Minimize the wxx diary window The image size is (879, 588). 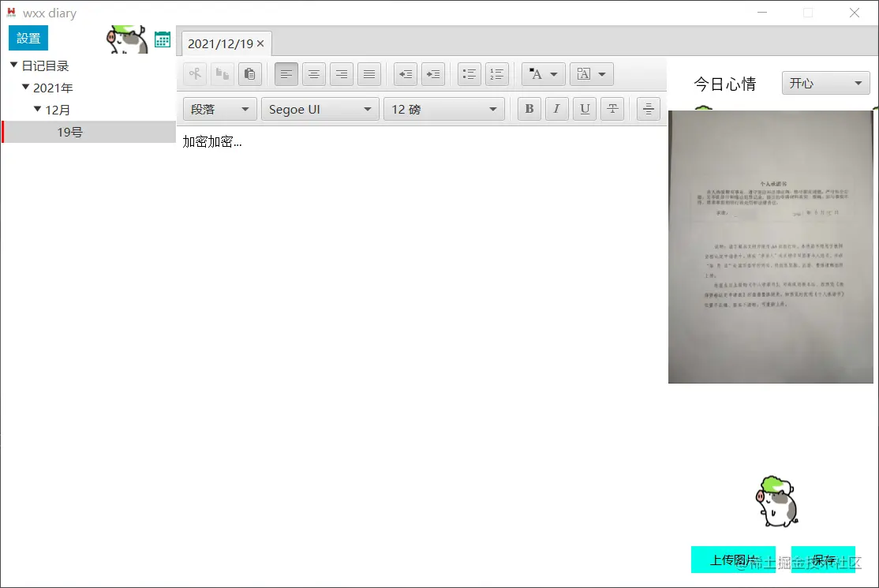click(762, 13)
